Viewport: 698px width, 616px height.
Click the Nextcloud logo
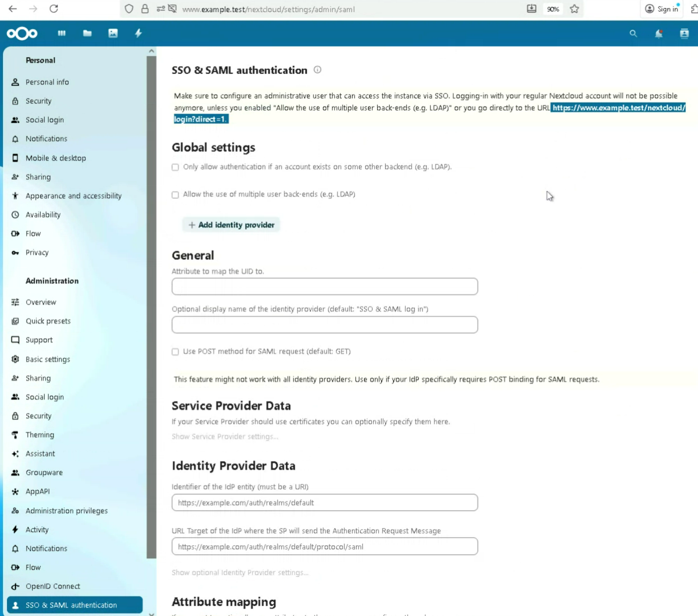click(22, 33)
